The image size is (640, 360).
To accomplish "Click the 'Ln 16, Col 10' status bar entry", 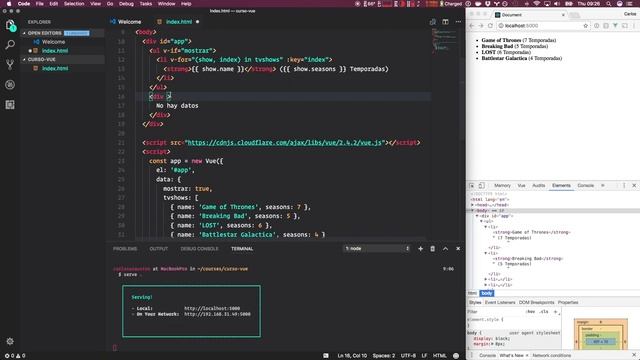I will point(352,356).
